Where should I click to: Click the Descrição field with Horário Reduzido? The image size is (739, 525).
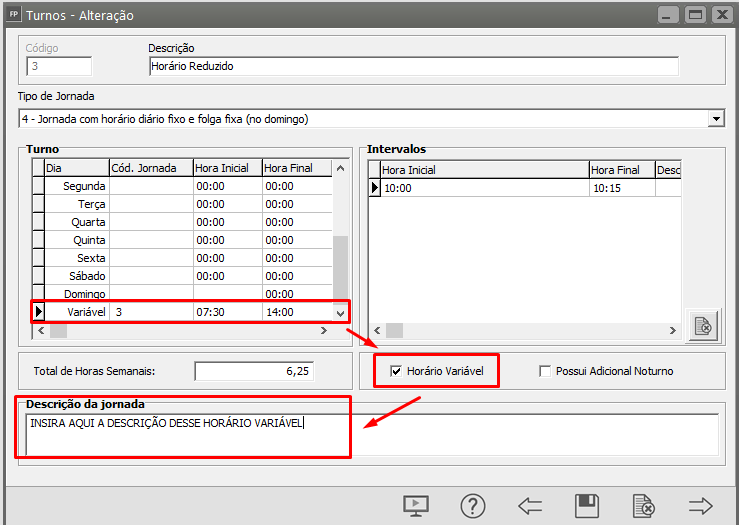[x=412, y=66]
